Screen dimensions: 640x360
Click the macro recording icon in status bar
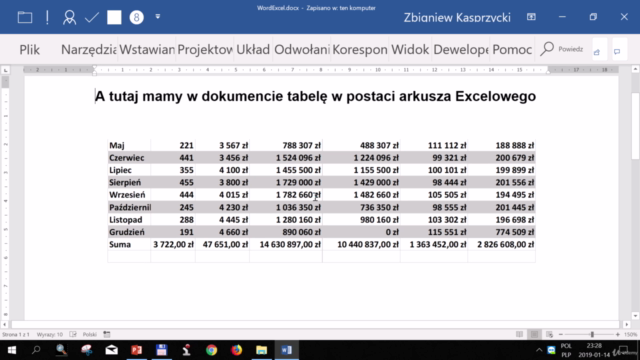point(107,334)
